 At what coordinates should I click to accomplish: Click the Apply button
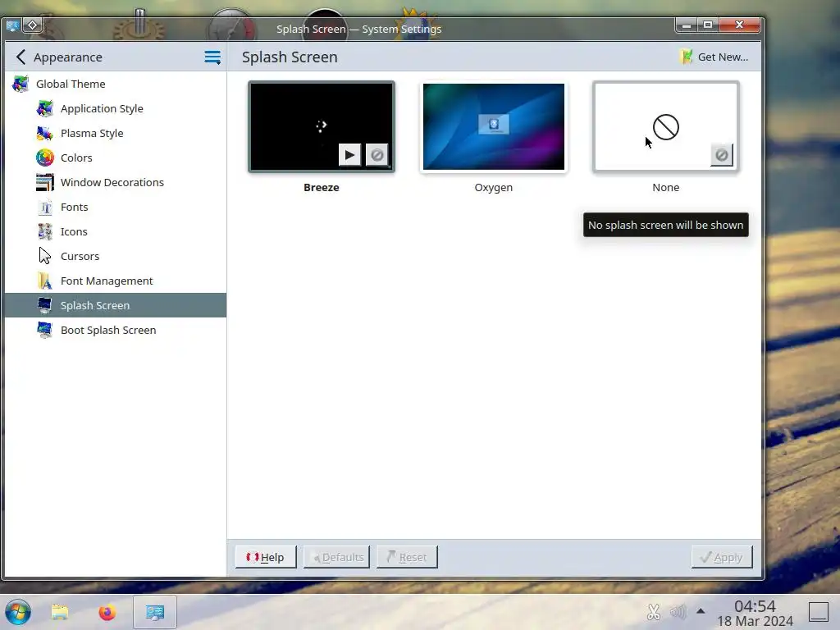pos(722,557)
